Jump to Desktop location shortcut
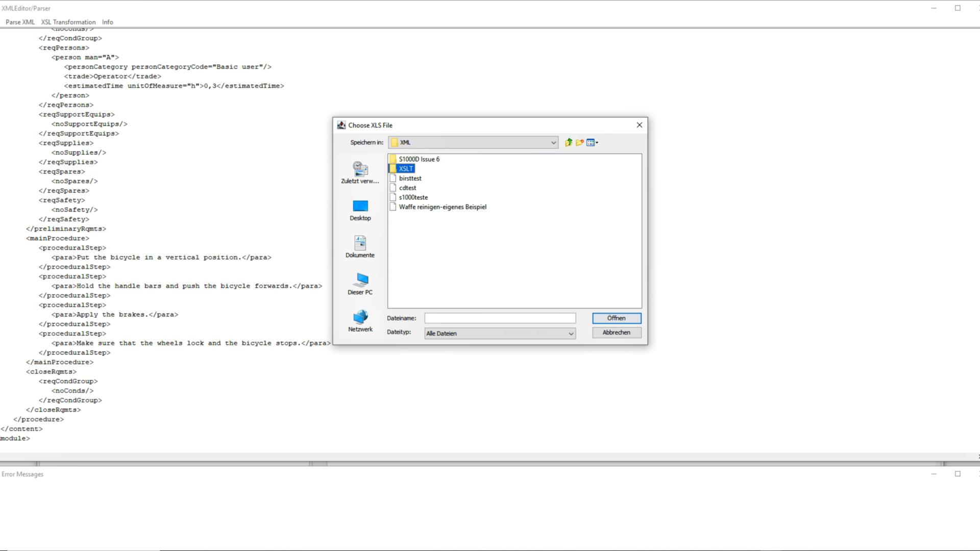The image size is (980, 551). [x=360, y=210]
